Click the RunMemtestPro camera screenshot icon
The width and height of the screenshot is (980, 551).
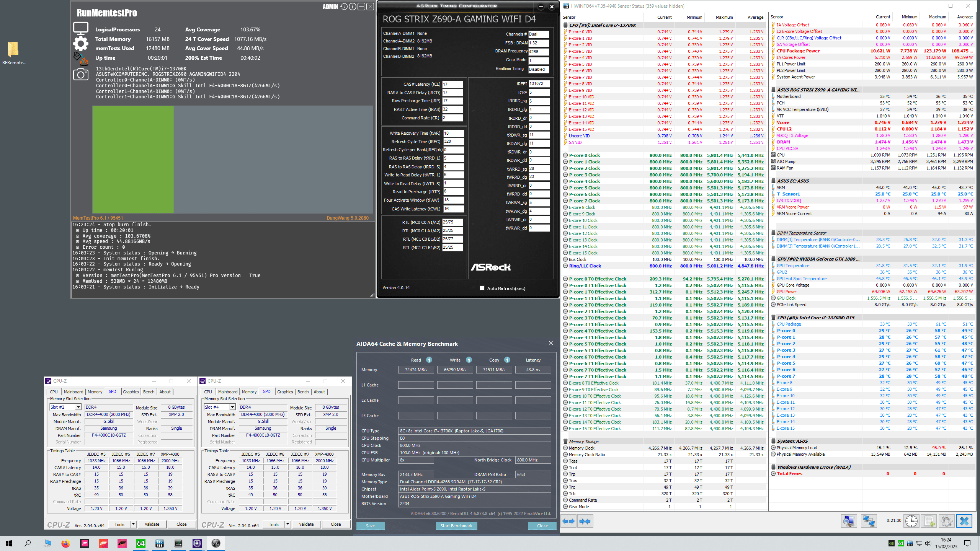pos(80,75)
